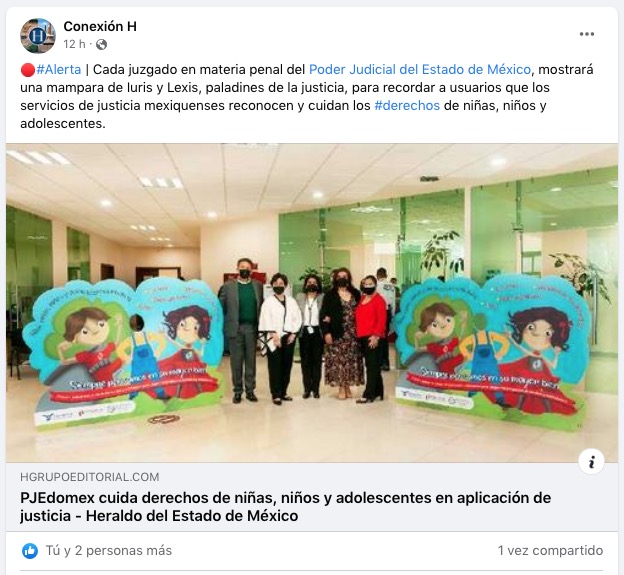The height and width of the screenshot is (575, 624).
Task: Click the HGRUPOEDITORIAL.COM source domain
Action: [90, 477]
